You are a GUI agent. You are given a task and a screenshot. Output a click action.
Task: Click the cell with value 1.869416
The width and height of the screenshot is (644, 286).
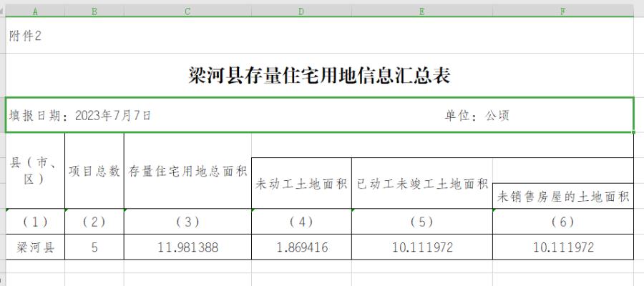pyautogui.click(x=301, y=247)
